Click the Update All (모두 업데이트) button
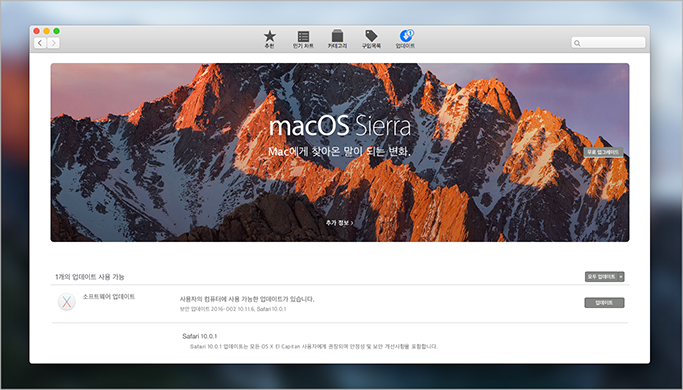The height and width of the screenshot is (390, 683). click(601, 277)
